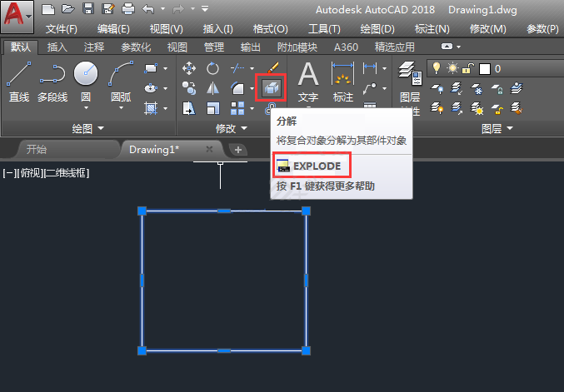Image resolution: width=564 pixels, height=392 pixels.
Task: Activate the Fillet tool icon
Action: 237,88
